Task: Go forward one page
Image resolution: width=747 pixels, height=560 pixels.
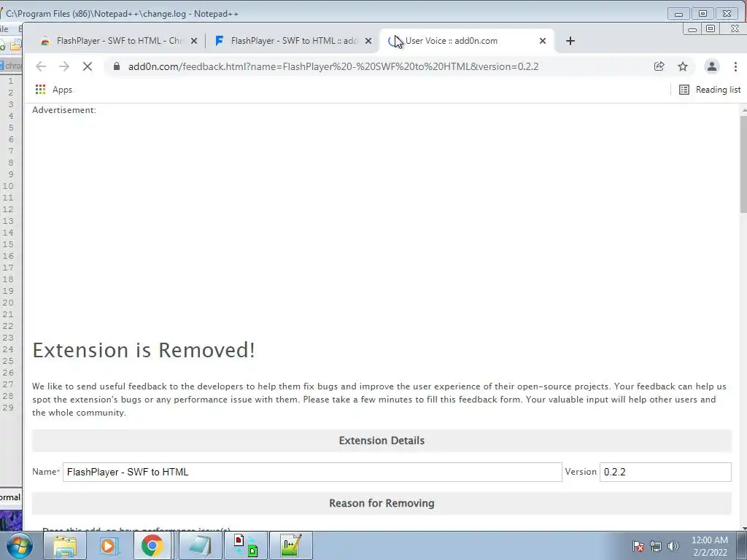Action: pos(64,66)
